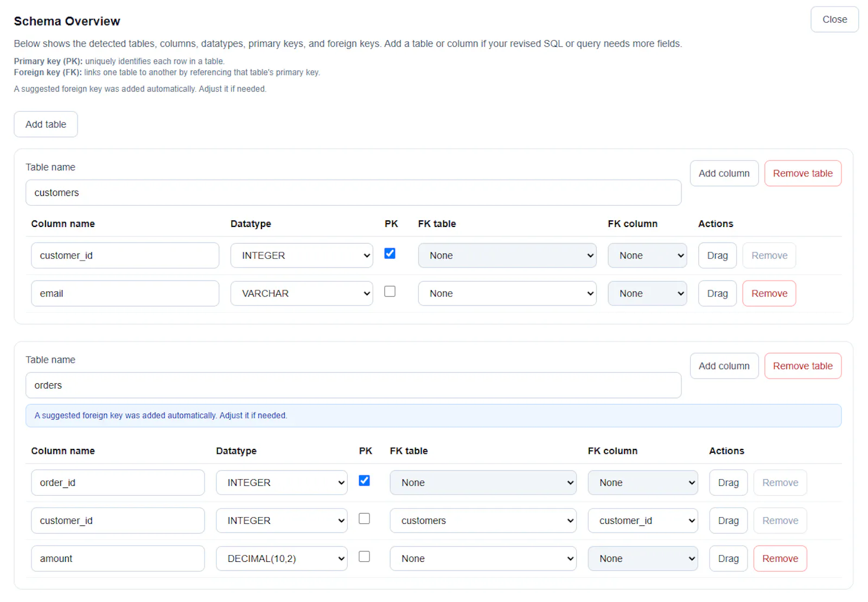Image resolution: width=868 pixels, height=602 pixels.
Task: Toggle PK checkbox for email column
Action: [x=390, y=292]
